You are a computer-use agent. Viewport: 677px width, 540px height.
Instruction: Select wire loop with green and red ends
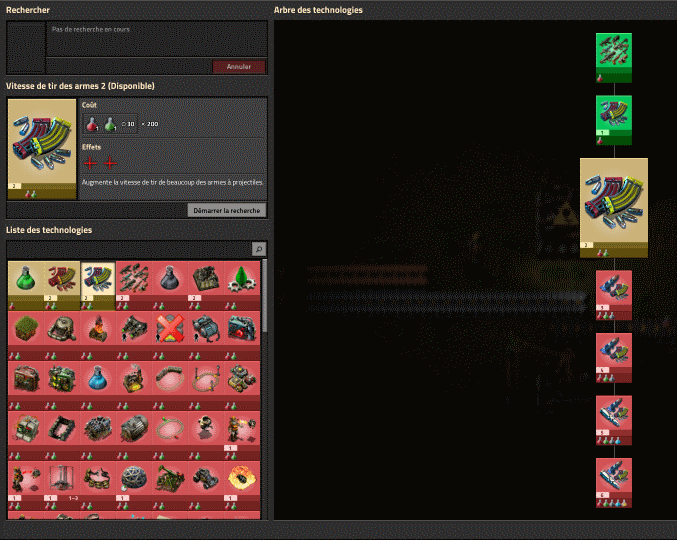click(x=170, y=436)
